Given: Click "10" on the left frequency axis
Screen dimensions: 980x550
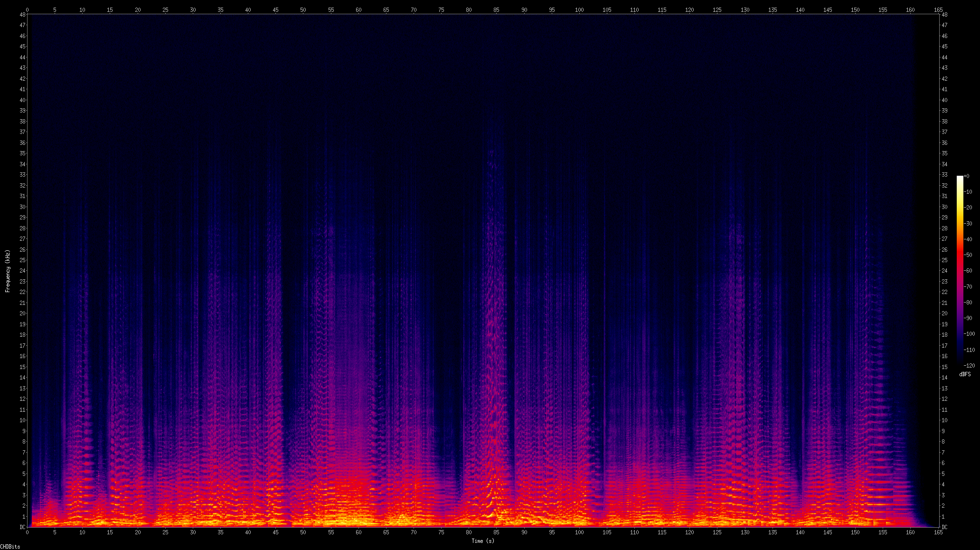Looking at the screenshot, I should tap(22, 420).
